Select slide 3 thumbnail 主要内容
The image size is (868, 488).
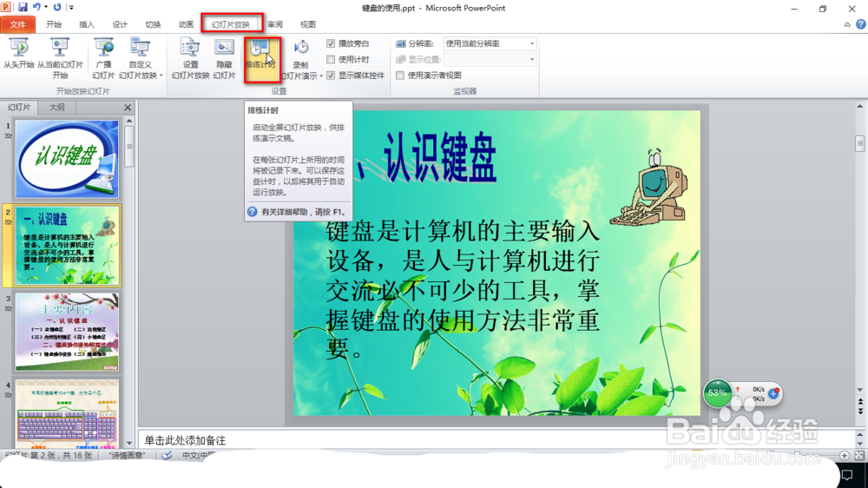67,332
